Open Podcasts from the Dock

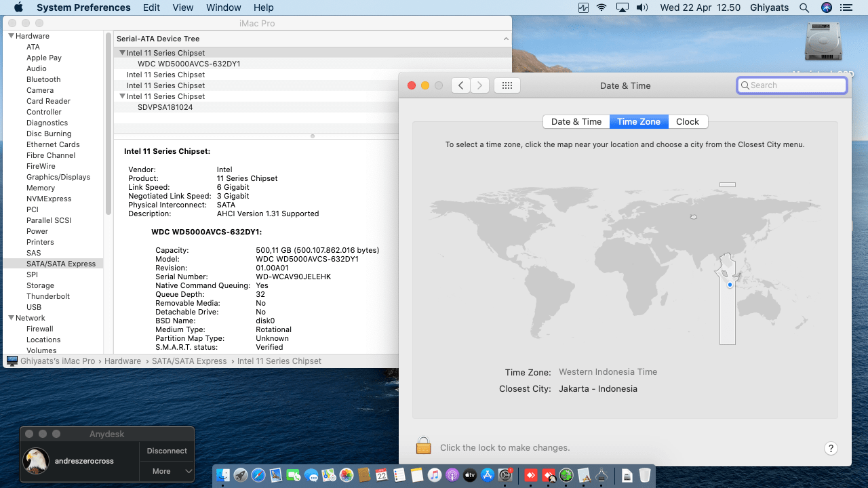tap(452, 476)
